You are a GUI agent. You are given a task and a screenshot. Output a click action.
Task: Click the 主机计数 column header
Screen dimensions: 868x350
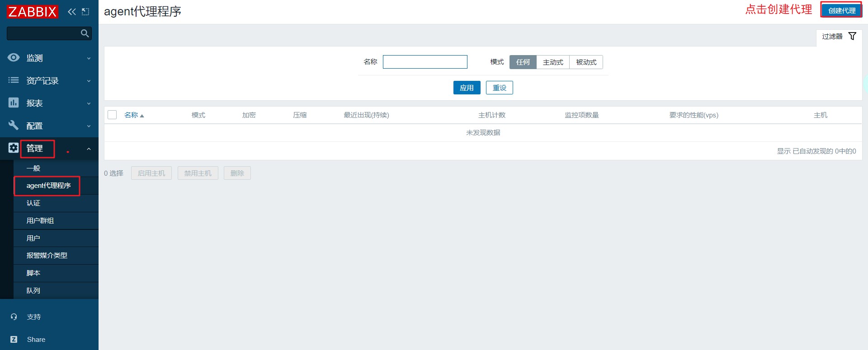[492, 115]
